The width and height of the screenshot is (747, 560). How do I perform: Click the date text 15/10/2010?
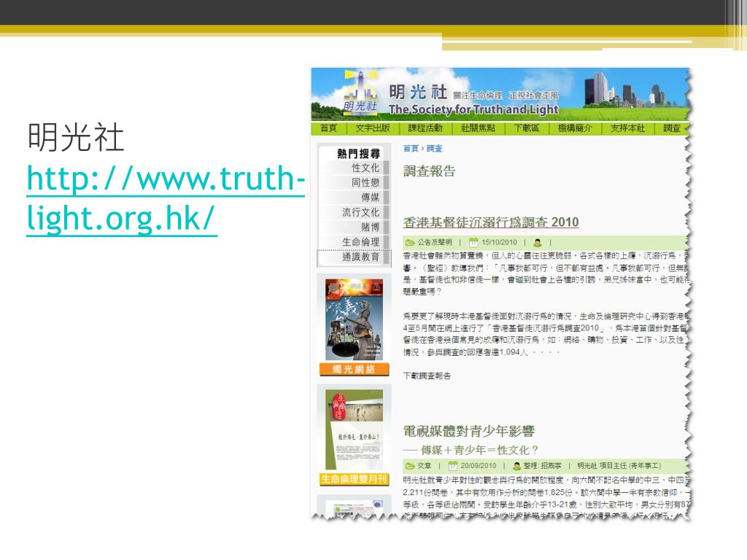[x=499, y=242]
